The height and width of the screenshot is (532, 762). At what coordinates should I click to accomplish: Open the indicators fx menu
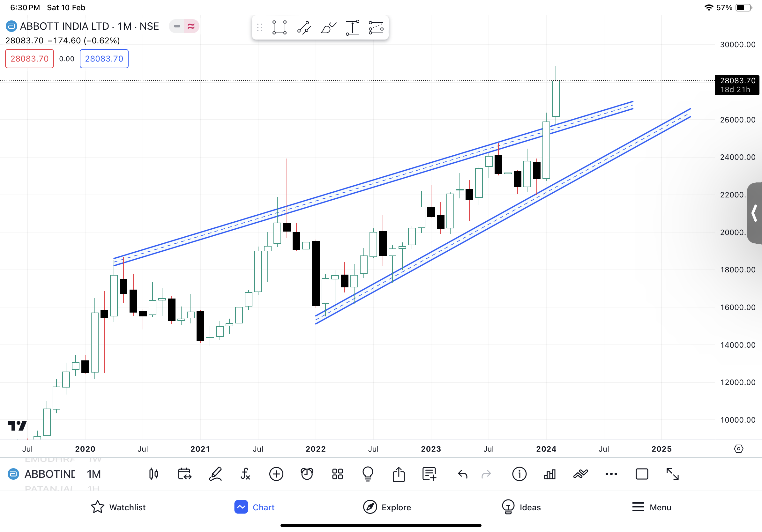245,474
